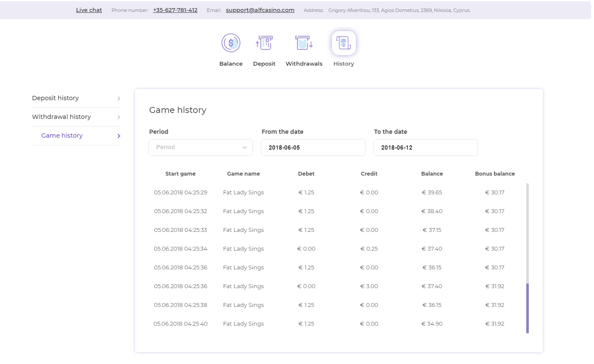Viewport: 594px width, 364px height.
Task: Open the Withdrawals cash icon
Action: point(304,43)
